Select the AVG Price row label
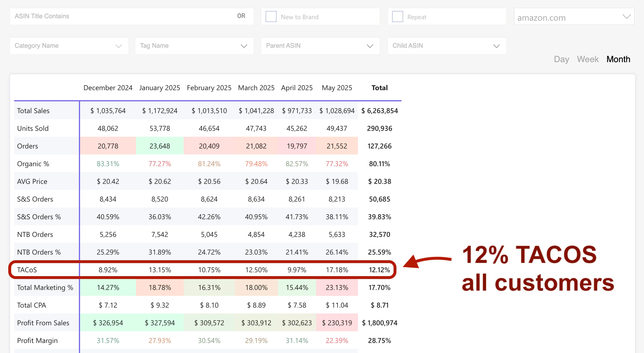644x353 pixels. [32, 182]
